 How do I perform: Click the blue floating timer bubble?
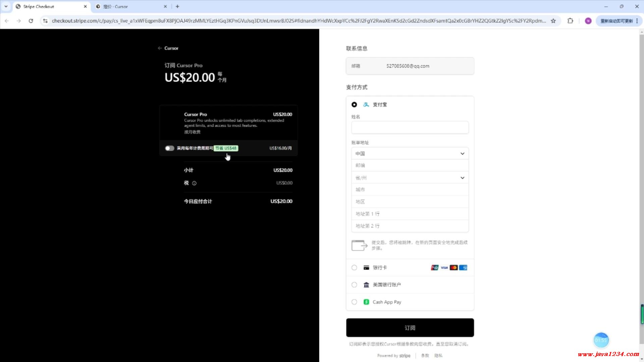click(601, 340)
